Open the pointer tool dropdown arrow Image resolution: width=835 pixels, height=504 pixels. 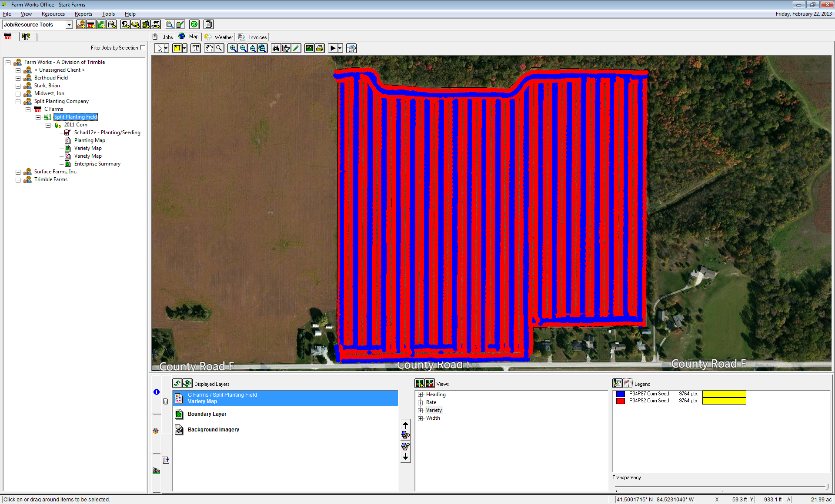(167, 48)
